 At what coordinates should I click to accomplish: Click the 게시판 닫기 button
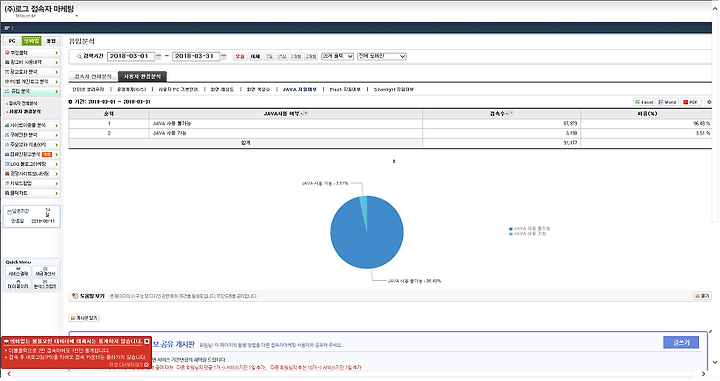tap(84, 318)
